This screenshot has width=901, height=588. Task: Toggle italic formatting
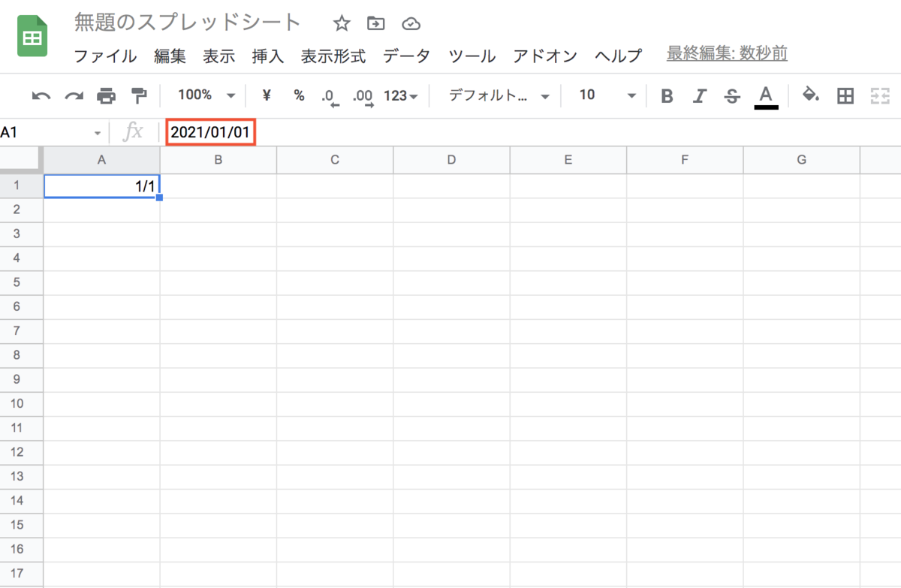pos(699,95)
